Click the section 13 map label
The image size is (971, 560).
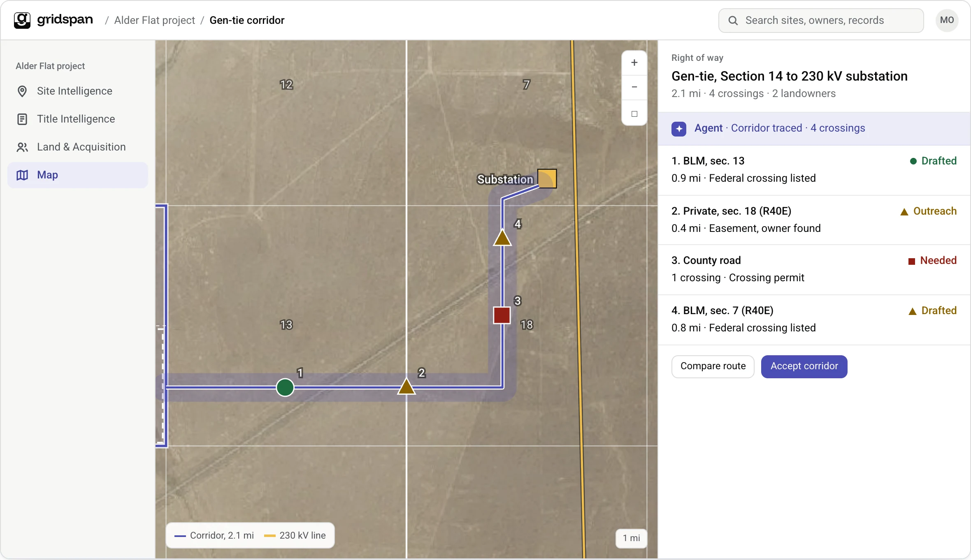(x=286, y=325)
